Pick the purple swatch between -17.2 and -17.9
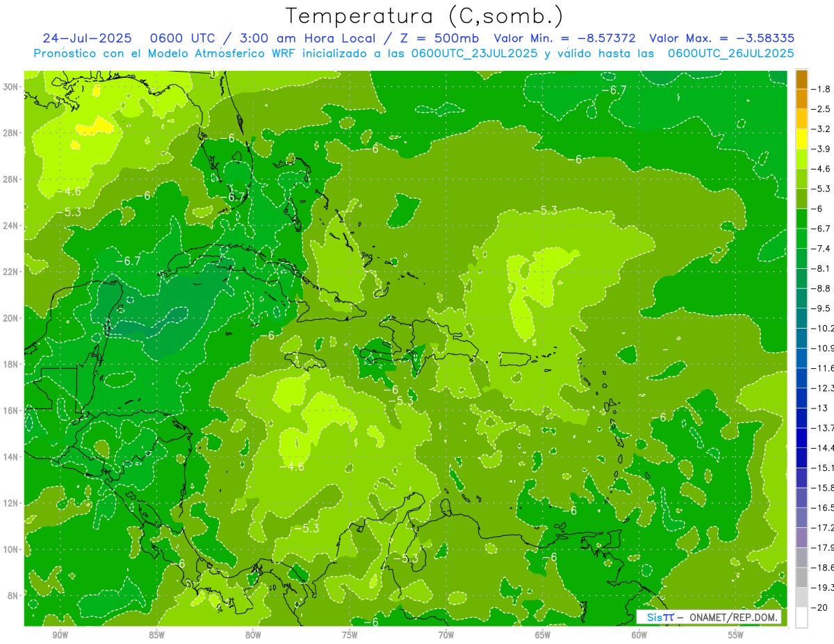Image resolution: width=834 pixels, height=644 pixels. pyautogui.click(x=801, y=538)
